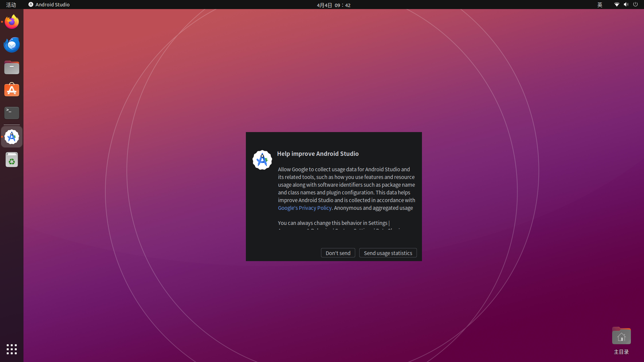Click the volume speaker icon
This screenshot has height=362, width=644.
pos(626,5)
